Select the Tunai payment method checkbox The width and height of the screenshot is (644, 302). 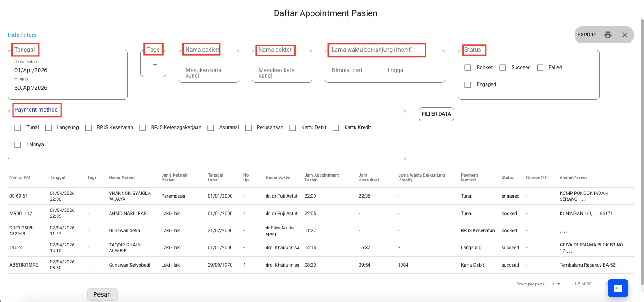(x=18, y=128)
